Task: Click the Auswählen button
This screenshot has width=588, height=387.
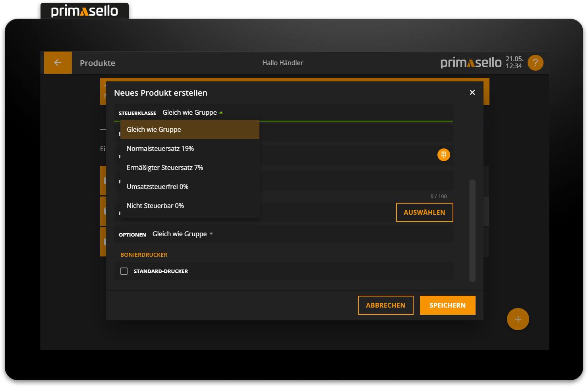Action: coord(424,212)
